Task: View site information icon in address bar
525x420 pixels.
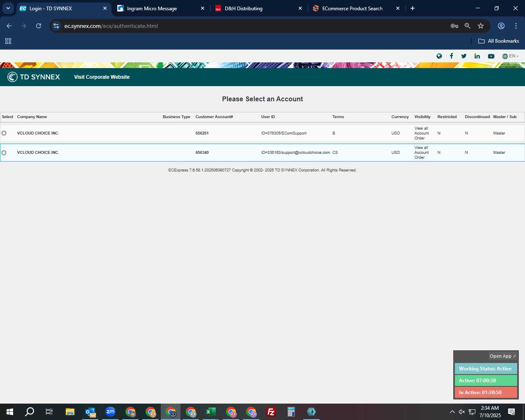Action: pos(56,26)
